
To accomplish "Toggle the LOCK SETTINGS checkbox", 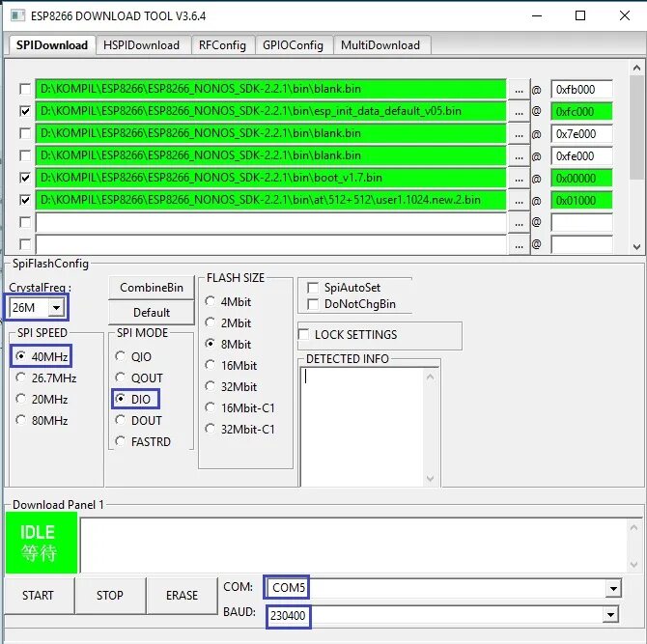I will [x=304, y=335].
